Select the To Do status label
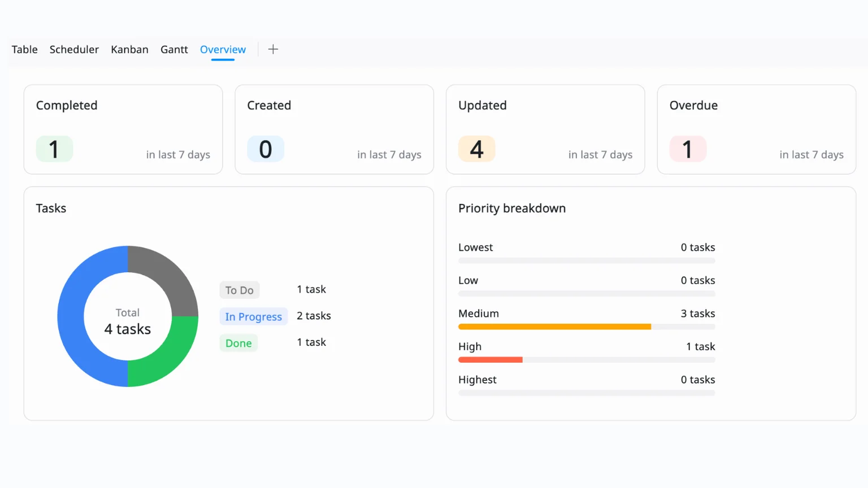 [239, 290]
